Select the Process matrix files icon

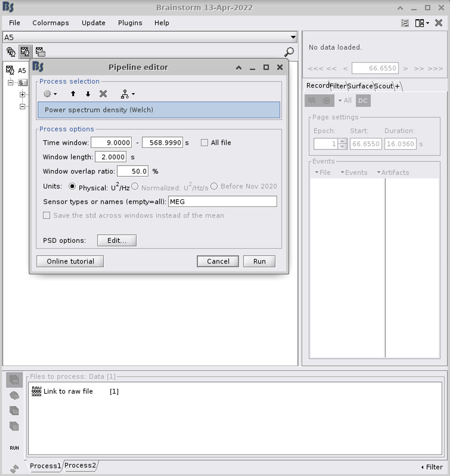[14, 426]
